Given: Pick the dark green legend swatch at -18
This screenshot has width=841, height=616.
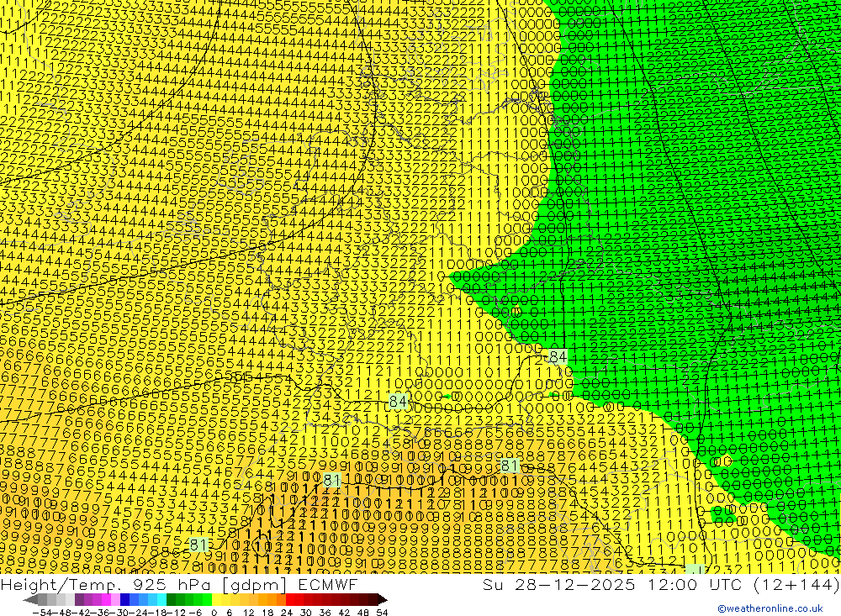Looking at the screenshot, I should [x=171, y=599].
